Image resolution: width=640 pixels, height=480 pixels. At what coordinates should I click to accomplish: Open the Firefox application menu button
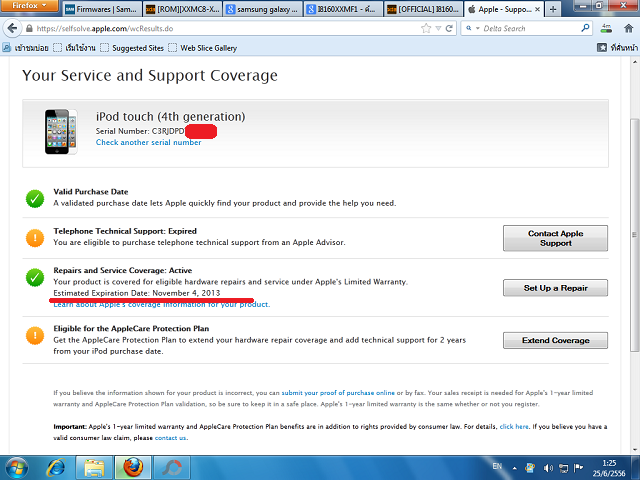coord(29,6)
